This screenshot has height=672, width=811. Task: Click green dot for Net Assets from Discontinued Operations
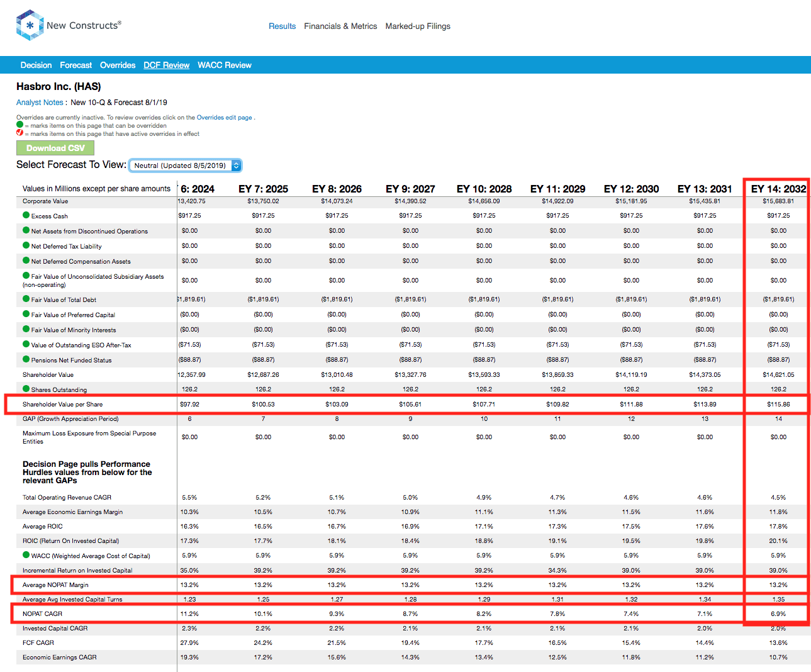(26, 230)
